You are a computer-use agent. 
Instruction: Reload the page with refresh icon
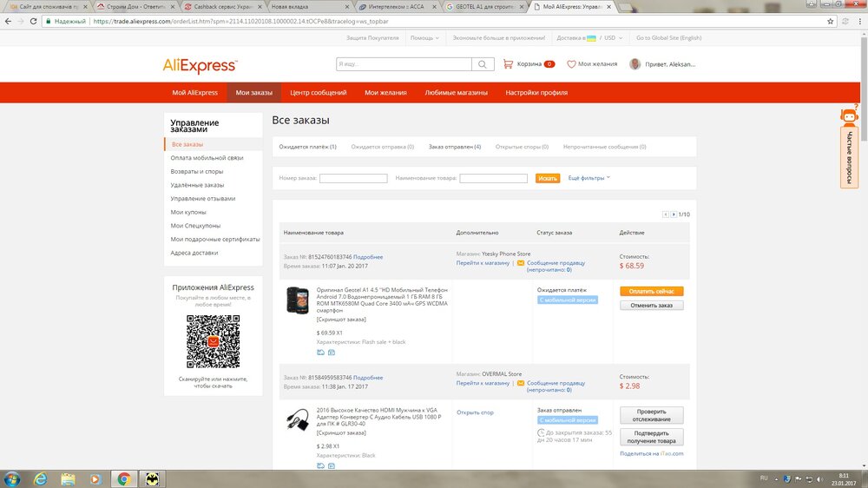[33, 21]
